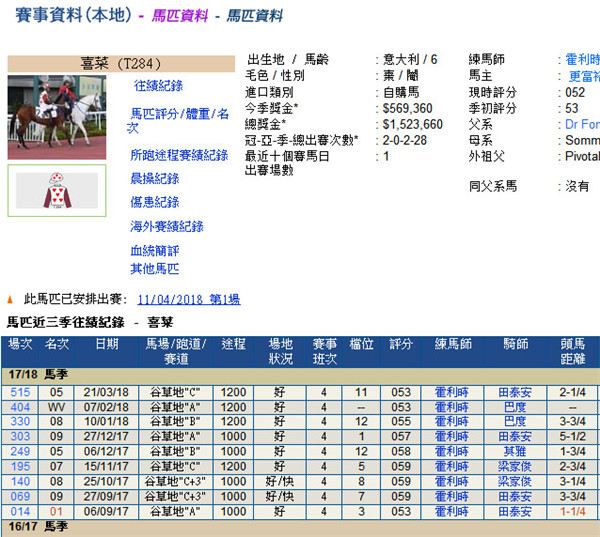Click the trainer name link beside 練馬師 in the profile
Image resolution: width=600 pixels, height=537 pixels.
[580, 60]
